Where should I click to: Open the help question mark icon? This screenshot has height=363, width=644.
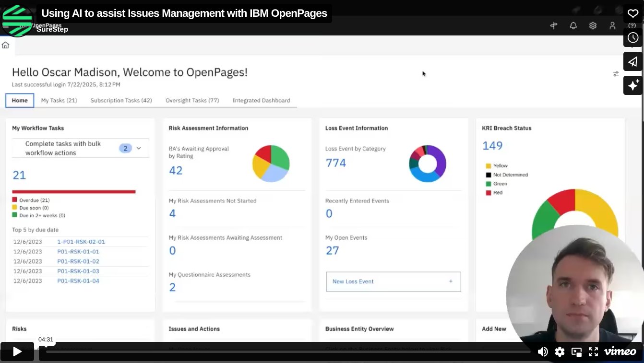[x=632, y=26]
